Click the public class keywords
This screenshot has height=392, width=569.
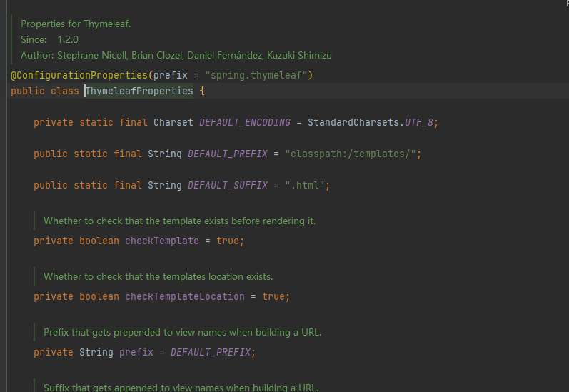coord(45,91)
